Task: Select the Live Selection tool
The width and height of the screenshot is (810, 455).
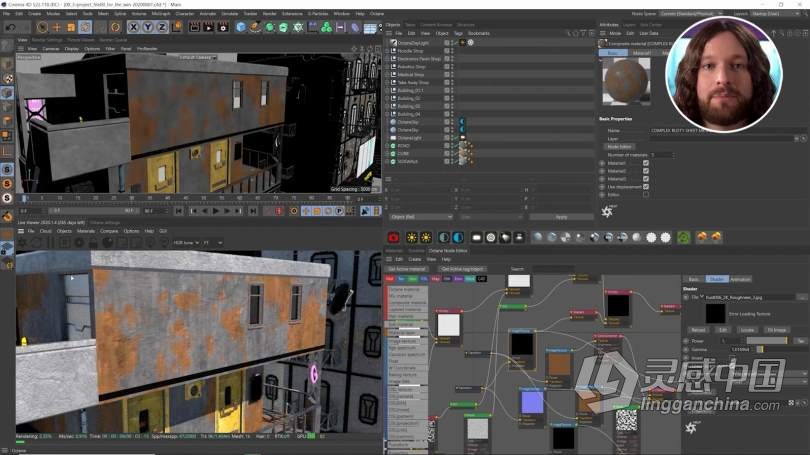Action: pyautogui.click(x=42, y=27)
